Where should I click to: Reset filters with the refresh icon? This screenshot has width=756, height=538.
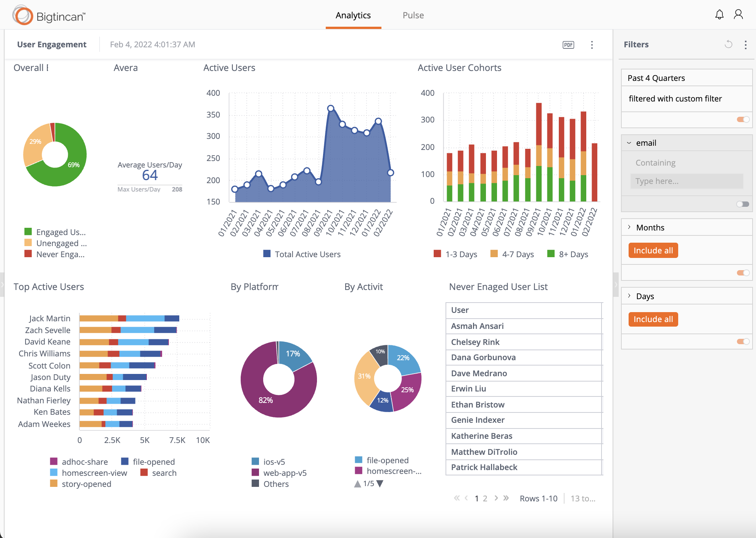(x=729, y=44)
